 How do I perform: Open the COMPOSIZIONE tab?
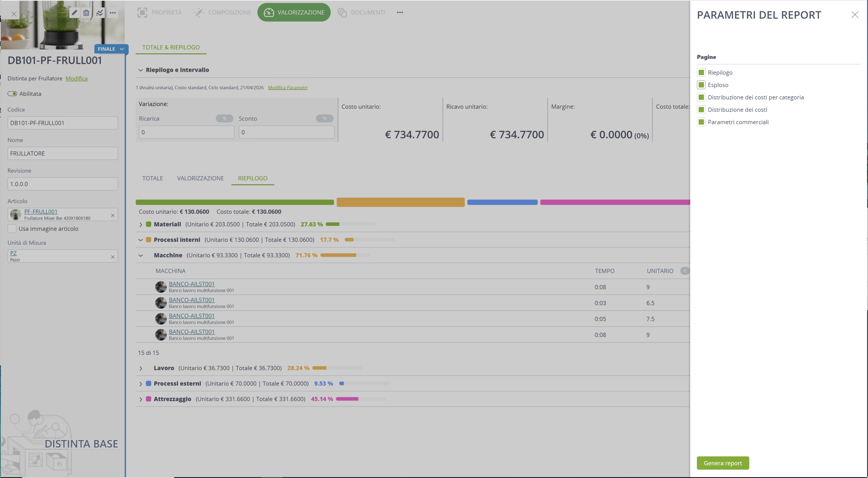click(223, 12)
